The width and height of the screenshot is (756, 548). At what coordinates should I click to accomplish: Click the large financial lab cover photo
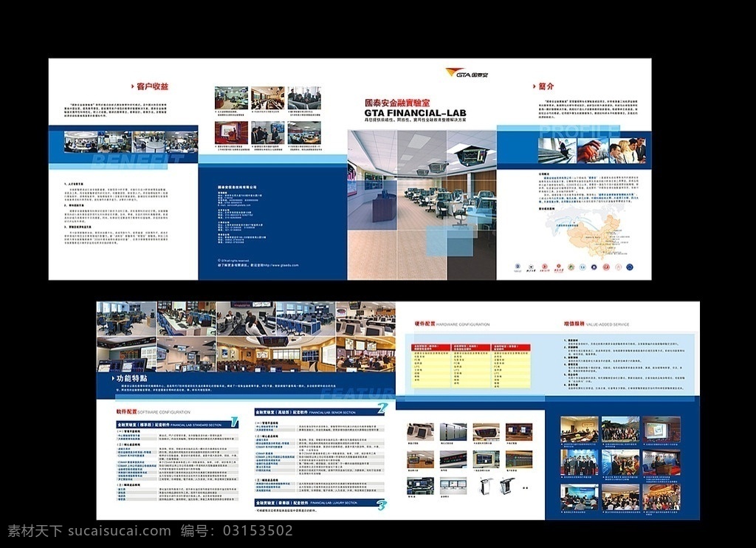[422, 205]
